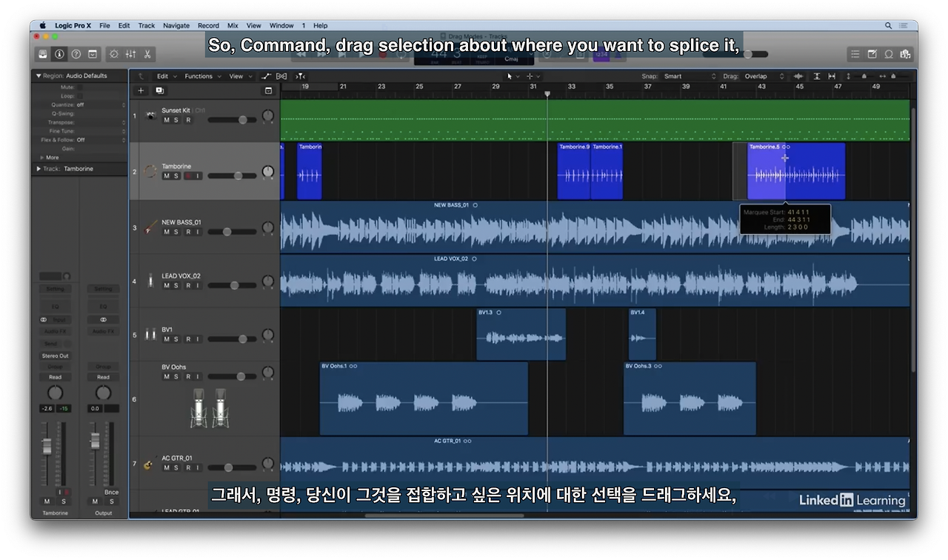Click the horizontal auto zoom icon
This screenshot has width=948, height=560.
832,76
